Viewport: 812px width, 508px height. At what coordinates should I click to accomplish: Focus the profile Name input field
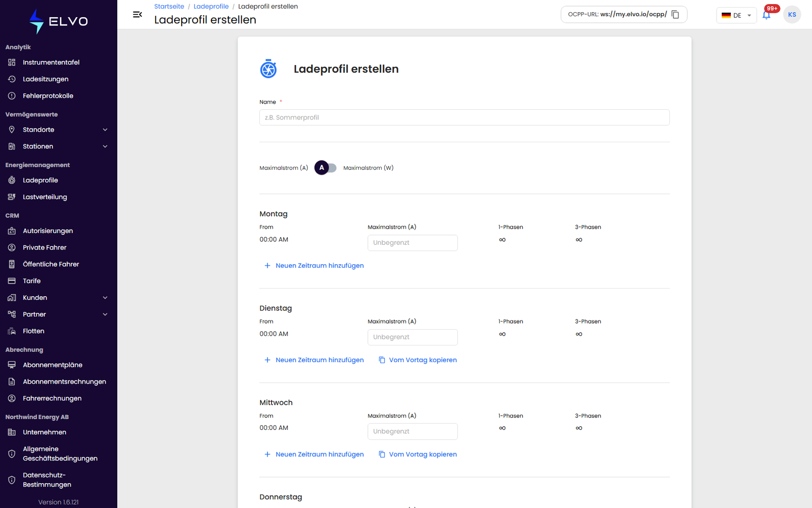(x=464, y=117)
